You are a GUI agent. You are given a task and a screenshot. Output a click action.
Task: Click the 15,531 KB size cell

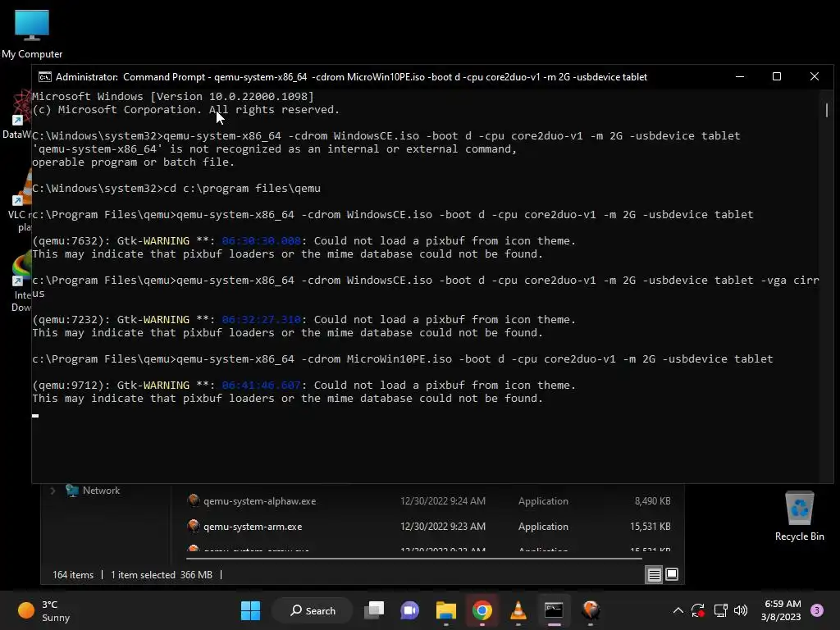[651, 527]
